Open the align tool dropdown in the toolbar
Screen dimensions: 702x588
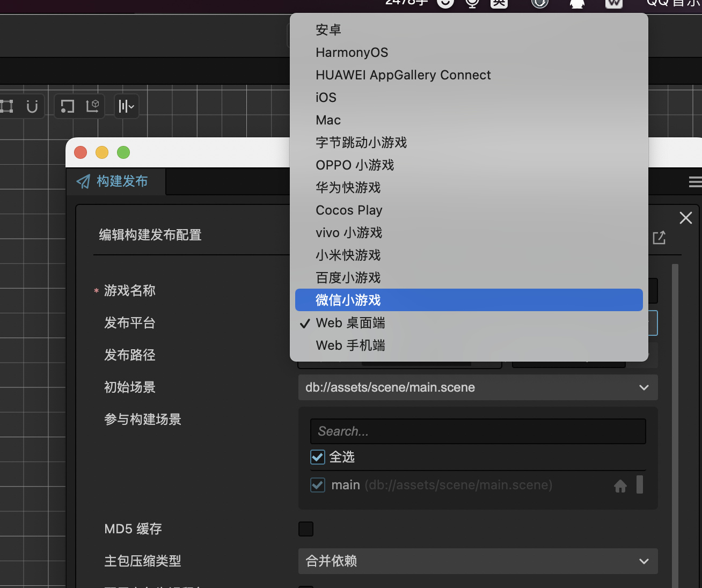click(127, 106)
